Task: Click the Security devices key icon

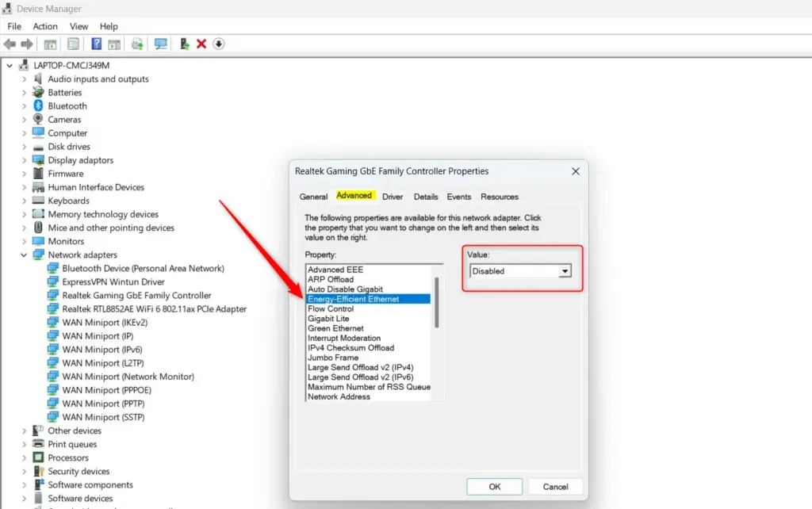Action: tap(38, 471)
